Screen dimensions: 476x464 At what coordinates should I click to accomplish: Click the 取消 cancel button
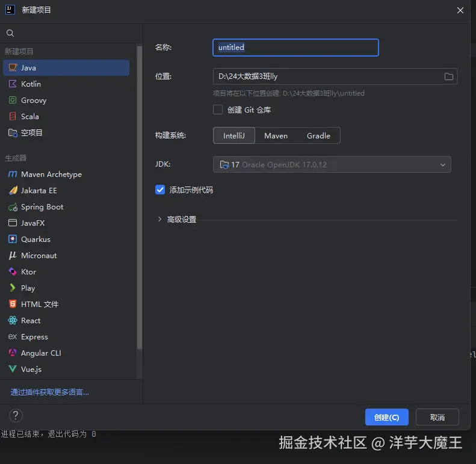[437, 417]
